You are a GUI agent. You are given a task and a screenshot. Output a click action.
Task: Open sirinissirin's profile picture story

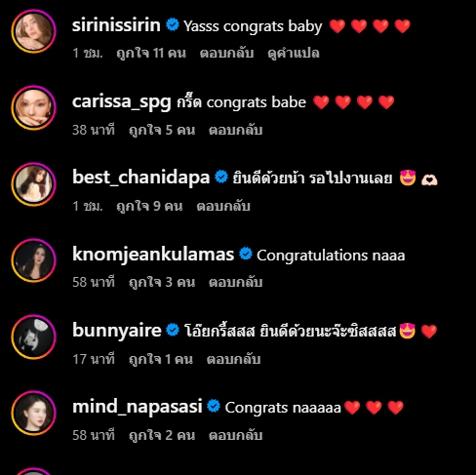33,31
